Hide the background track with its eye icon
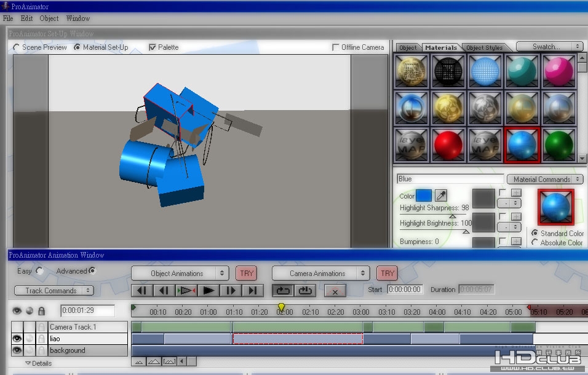 17,350
